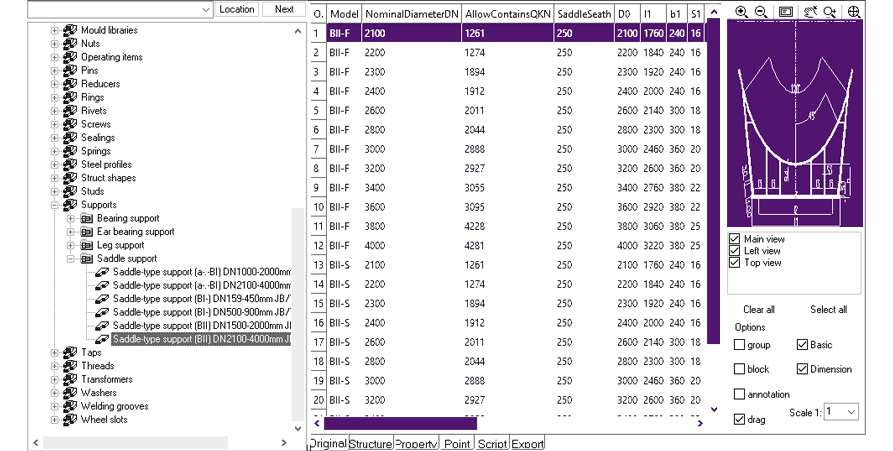Select the Bearing support folder icon
893x451 pixels.
coord(87,218)
